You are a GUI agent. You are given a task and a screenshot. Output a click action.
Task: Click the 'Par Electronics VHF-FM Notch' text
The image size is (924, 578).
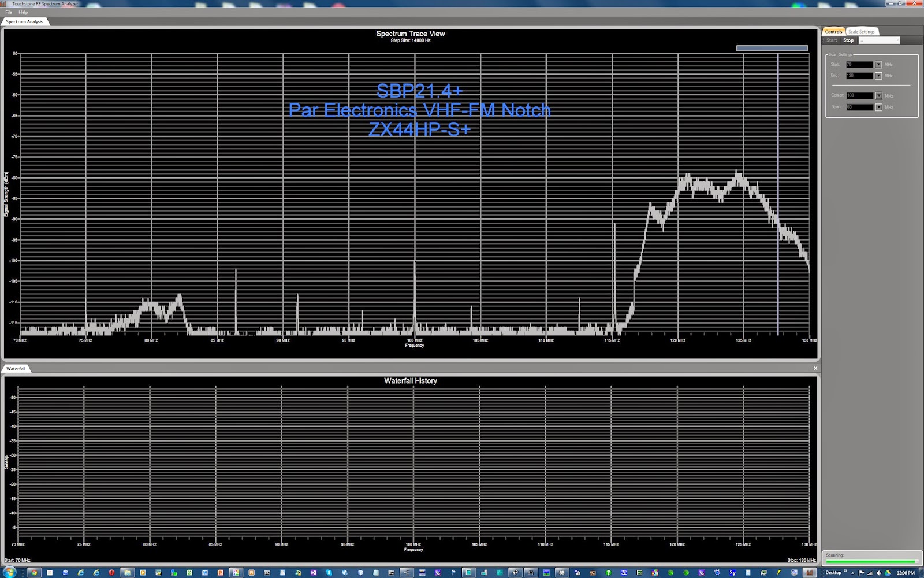pyautogui.click(x=420, y=110)
